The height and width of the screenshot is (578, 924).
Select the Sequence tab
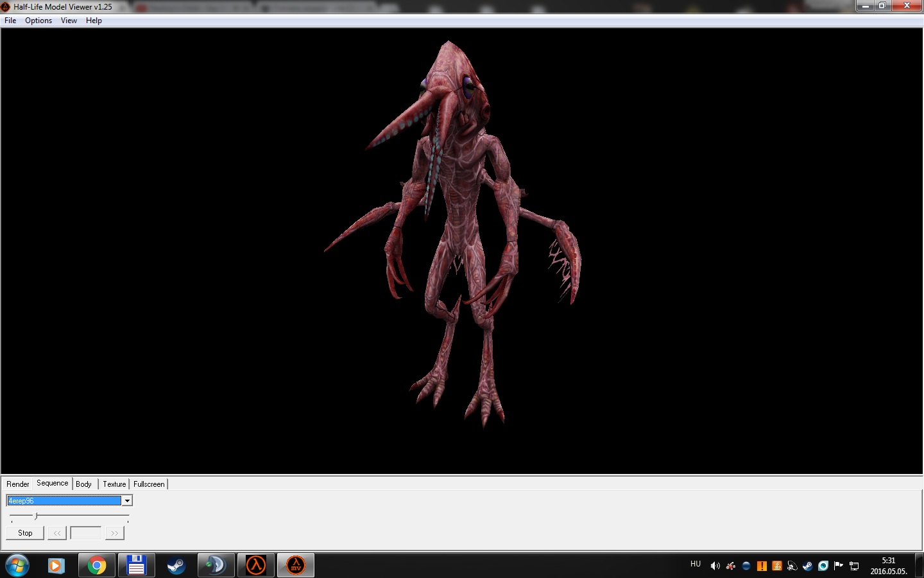[52, 483]
